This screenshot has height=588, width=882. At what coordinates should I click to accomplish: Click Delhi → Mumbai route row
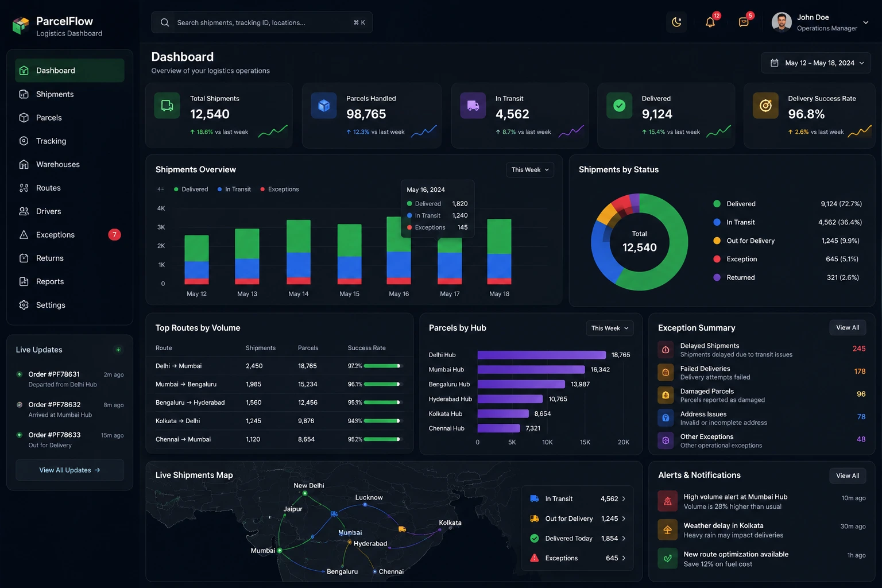[x=279, y=366]
